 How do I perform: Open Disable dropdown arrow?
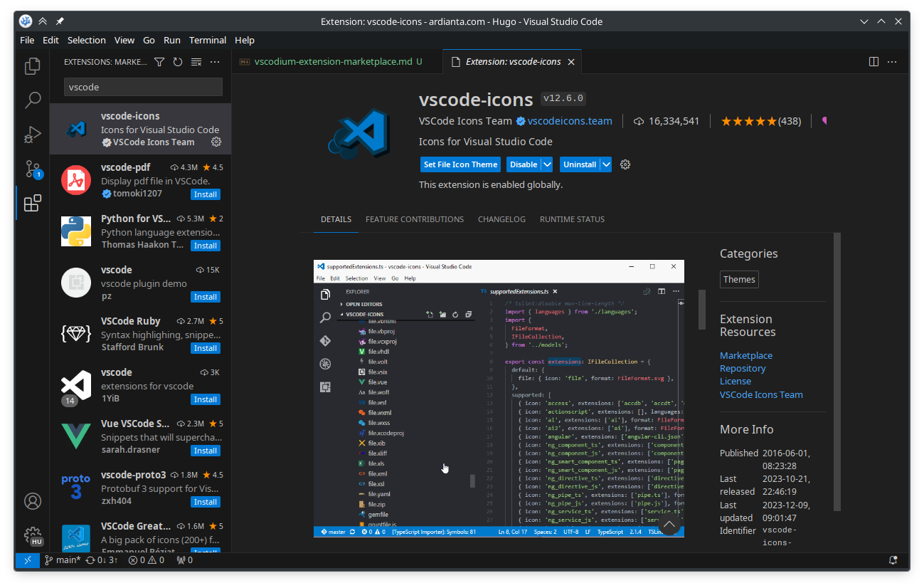pos(547,164)
